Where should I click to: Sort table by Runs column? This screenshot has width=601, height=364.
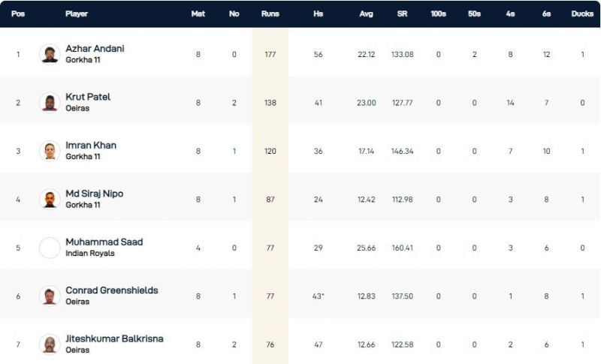tap(270, 14)
